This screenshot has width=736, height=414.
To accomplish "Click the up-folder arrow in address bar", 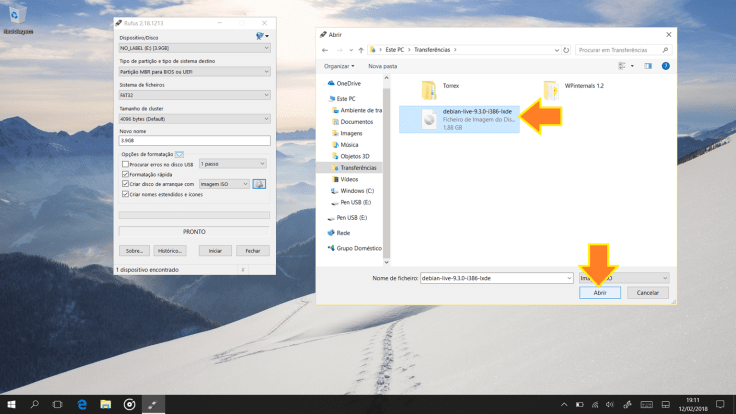I will pyautogui.click(x=358, y=49).
